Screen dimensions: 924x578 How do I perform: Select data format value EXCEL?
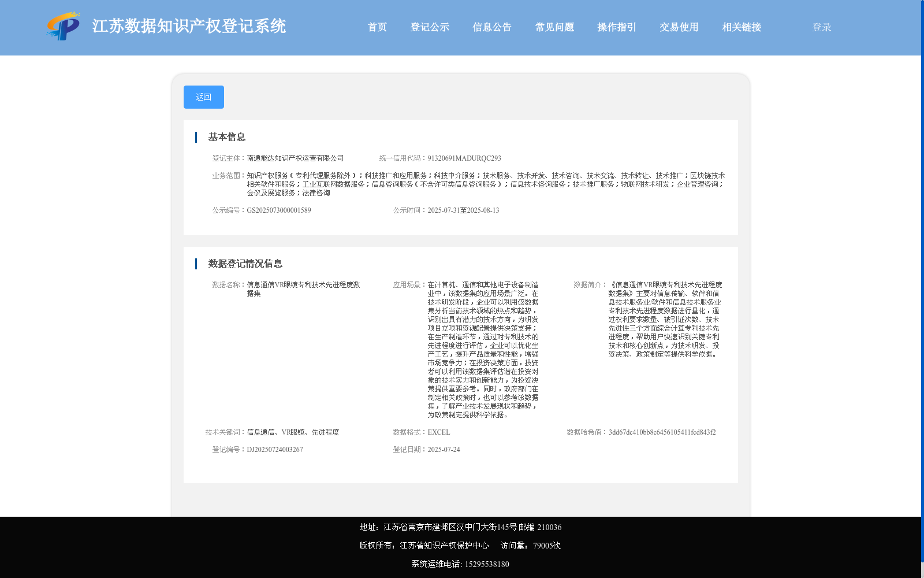tap(439, 432)
